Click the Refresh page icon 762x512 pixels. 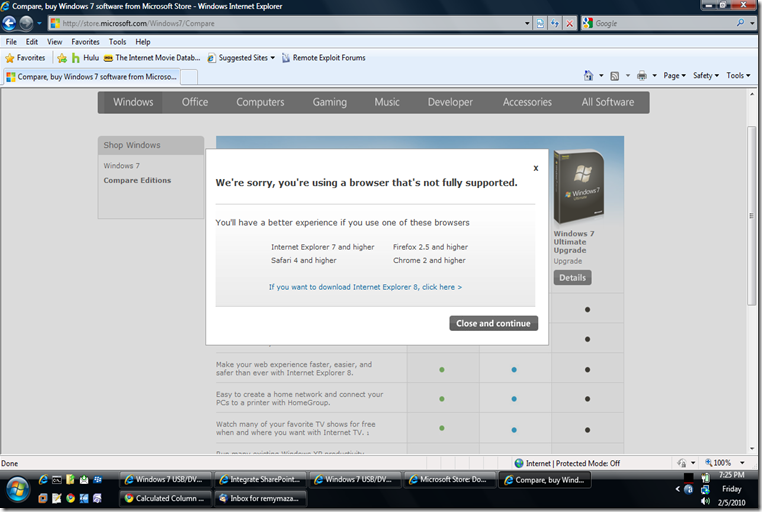[x=554, y=23]
